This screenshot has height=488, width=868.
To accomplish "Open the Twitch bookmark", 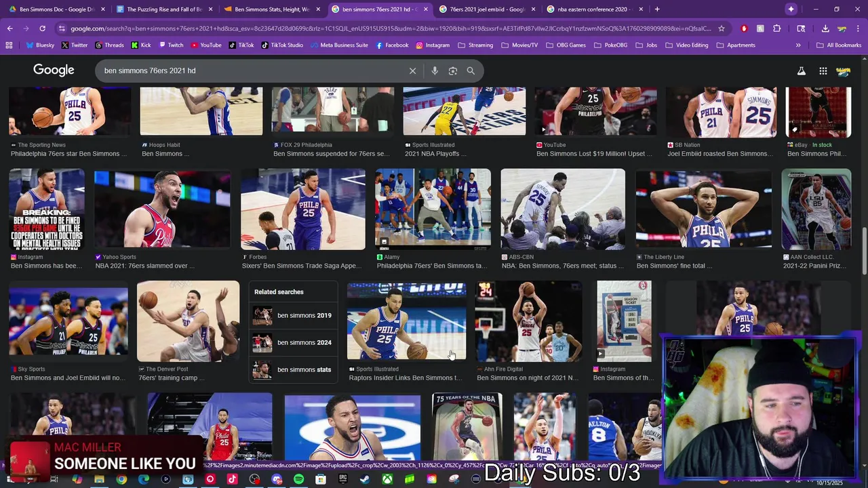I will click(x=170, y=45).
